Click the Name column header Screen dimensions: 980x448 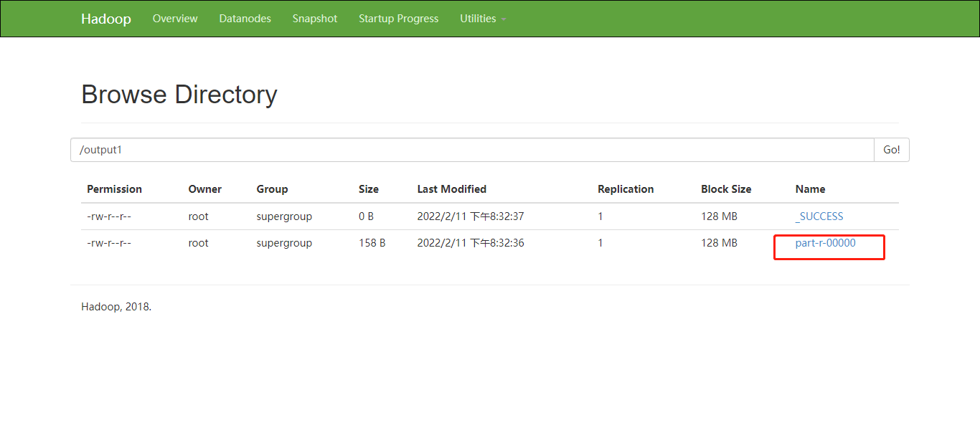(x=810, y=189)
